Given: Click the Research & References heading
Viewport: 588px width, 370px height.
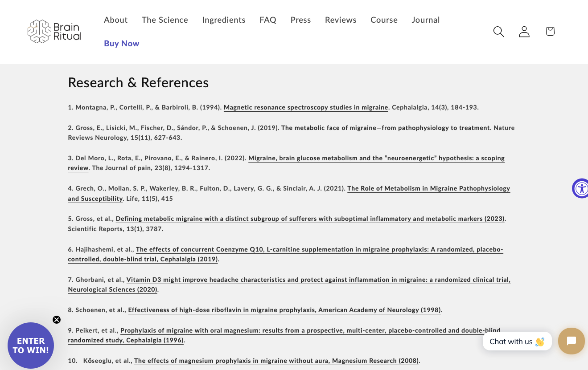Looking at the screenshot, I should pos(138,83).
